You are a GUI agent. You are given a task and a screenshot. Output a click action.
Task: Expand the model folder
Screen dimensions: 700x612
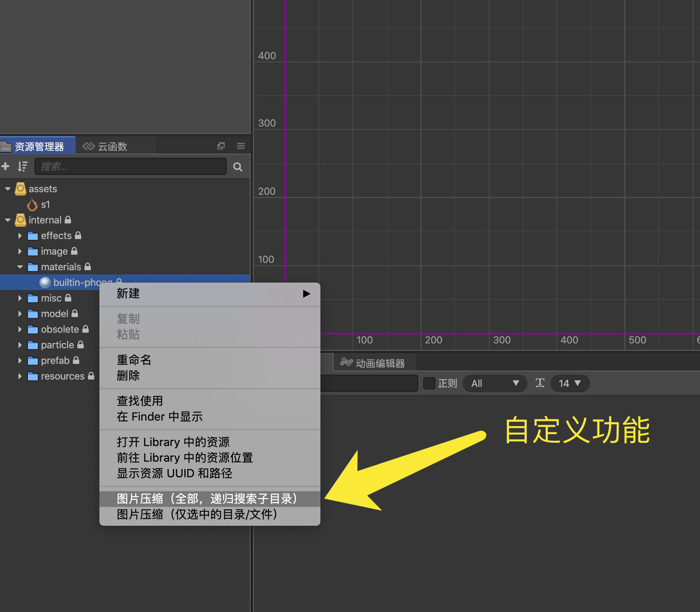pos(20,314)
